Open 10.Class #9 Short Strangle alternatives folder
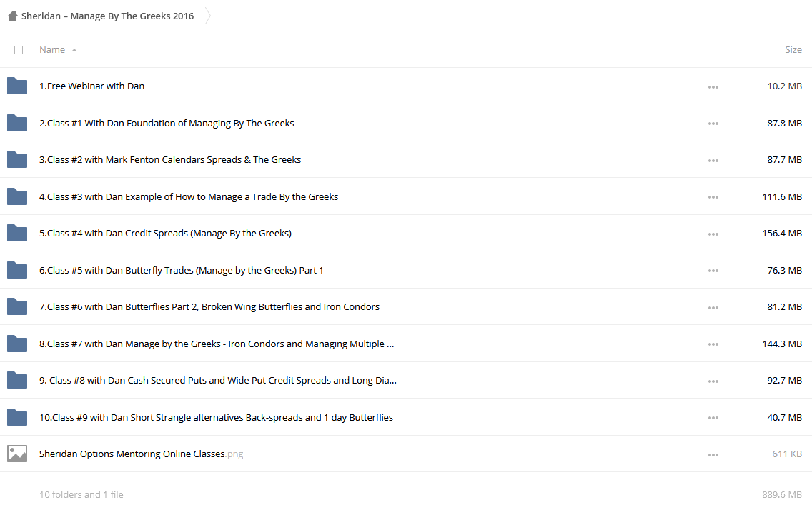This screenshot has height=510, width=812. [x=216, y=417]
